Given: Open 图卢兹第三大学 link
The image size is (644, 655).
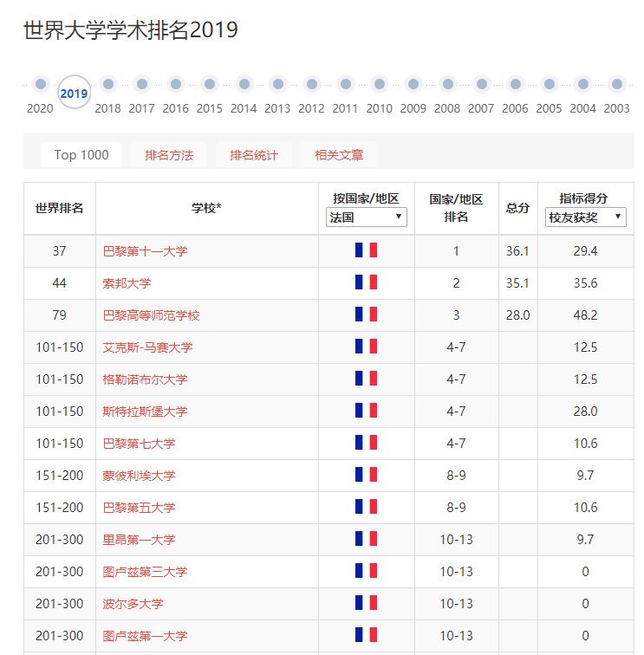Looking at the screenshot, I should coord(145,572).
